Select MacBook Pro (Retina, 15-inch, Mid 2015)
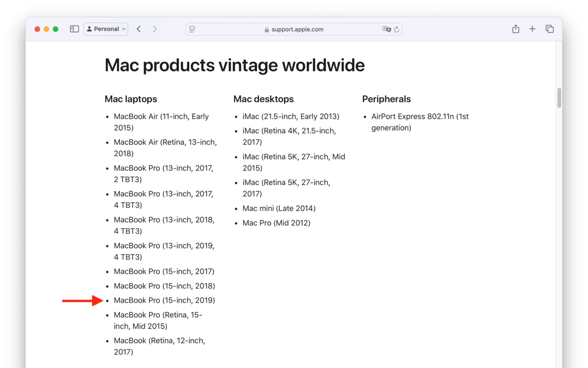 (x=158, y=321)
